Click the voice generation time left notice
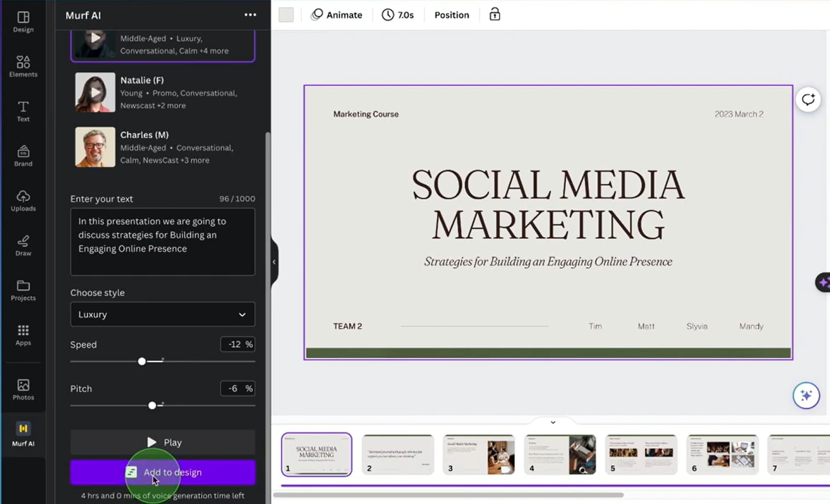The width and height of the screenshot is (830, 504). 163,495
